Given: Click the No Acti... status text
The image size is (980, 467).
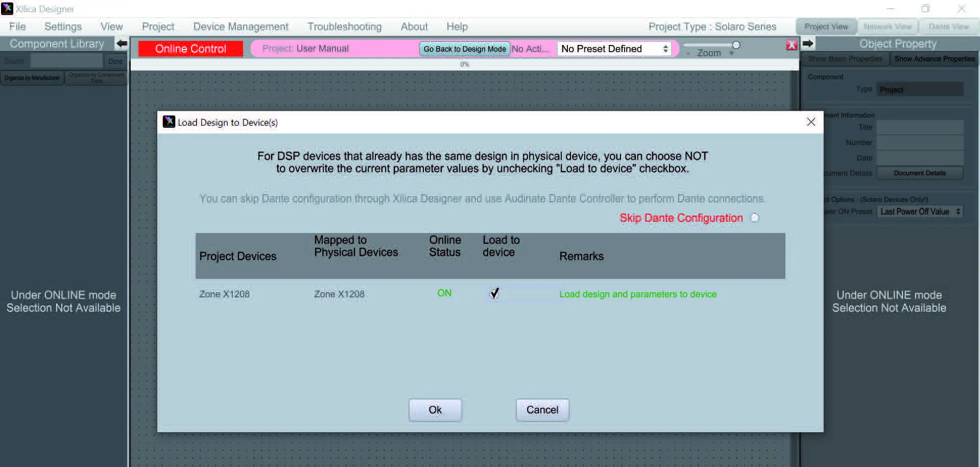Looking at the screenshot, I should point(531,49).
